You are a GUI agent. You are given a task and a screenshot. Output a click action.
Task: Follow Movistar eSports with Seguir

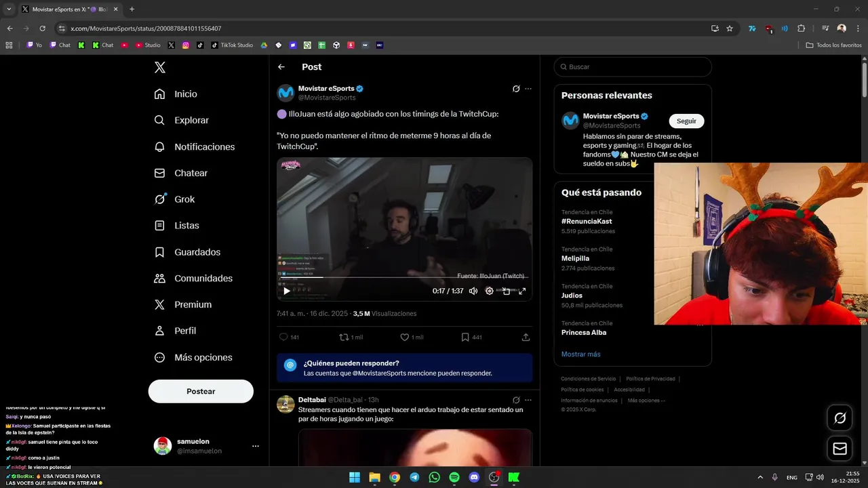(x=686, y=121)
